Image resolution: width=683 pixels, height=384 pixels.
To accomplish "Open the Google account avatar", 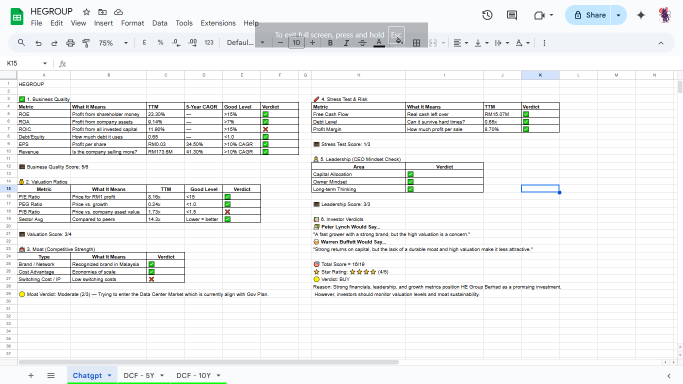I will pos(664,15).
